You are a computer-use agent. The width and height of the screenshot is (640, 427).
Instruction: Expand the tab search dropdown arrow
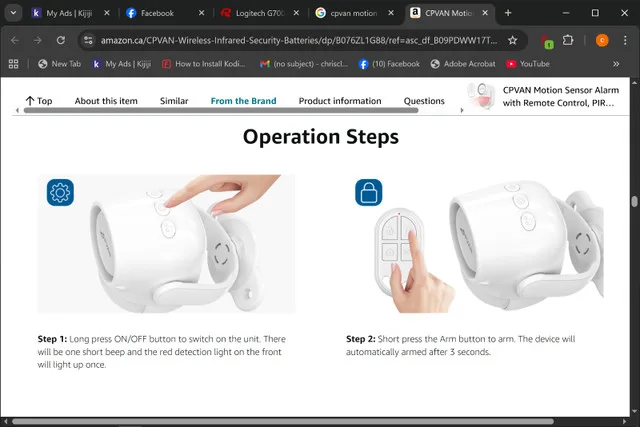[13, 13]
